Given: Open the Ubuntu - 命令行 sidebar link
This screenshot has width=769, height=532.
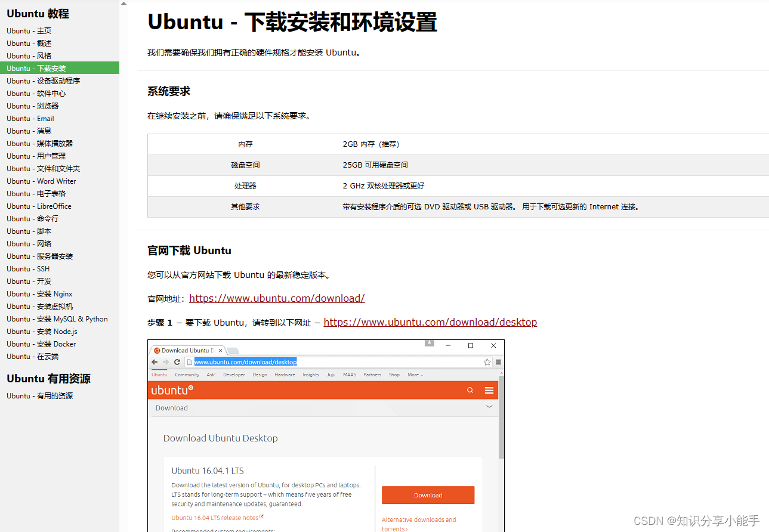Looking at the screenshot, I should pos(33,218).
